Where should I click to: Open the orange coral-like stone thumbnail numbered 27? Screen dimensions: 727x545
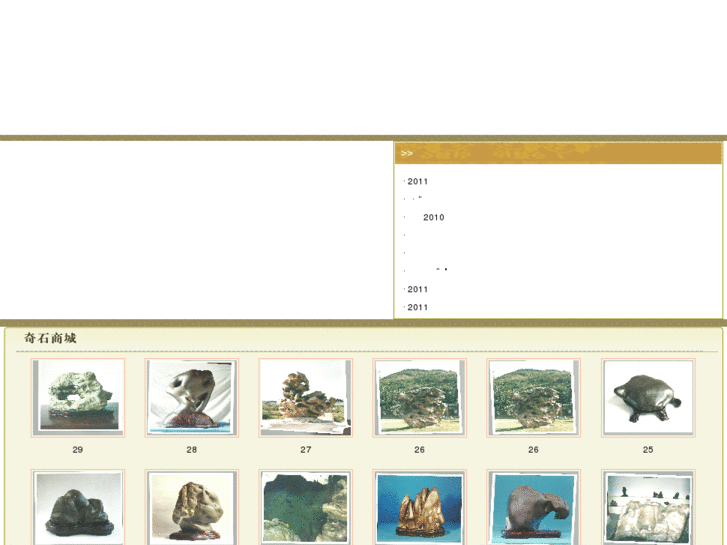point(306,398)
